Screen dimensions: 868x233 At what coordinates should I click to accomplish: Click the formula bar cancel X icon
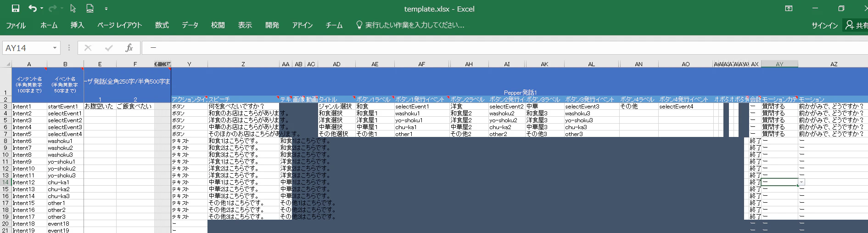(88, 48)
